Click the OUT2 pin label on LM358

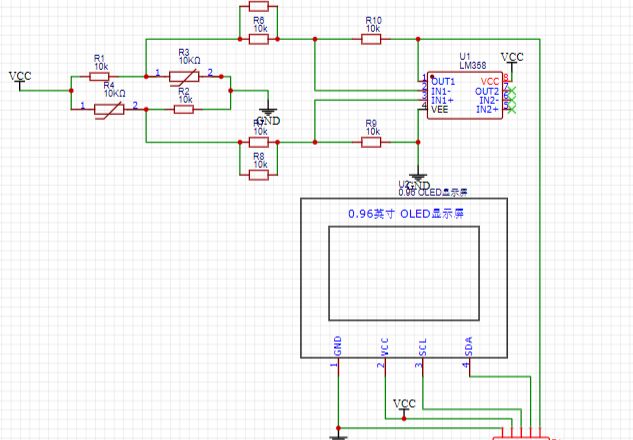(487, 91)
